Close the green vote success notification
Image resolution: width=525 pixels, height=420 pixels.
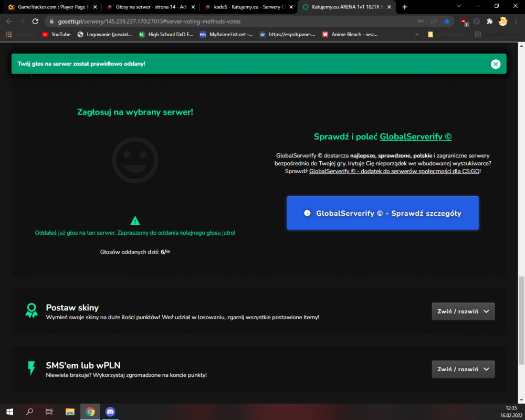point(496,64)
